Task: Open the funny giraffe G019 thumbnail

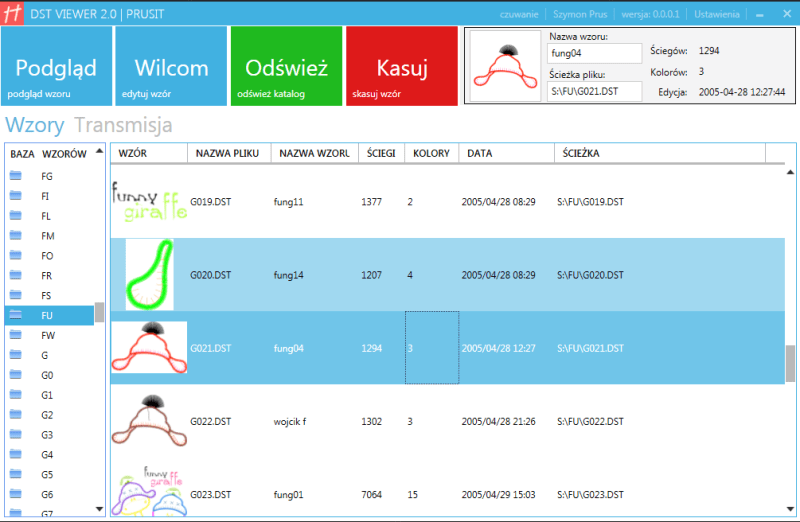Action: coord(149,201)
